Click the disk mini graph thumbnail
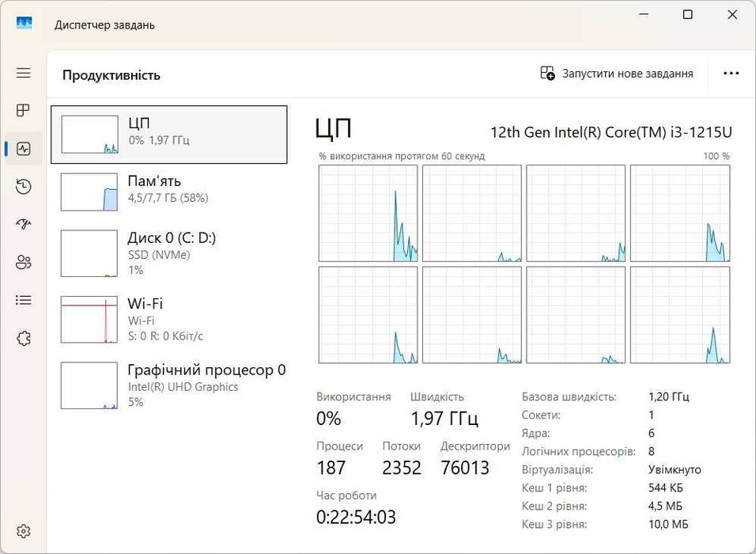 click(x=89, y=253)
